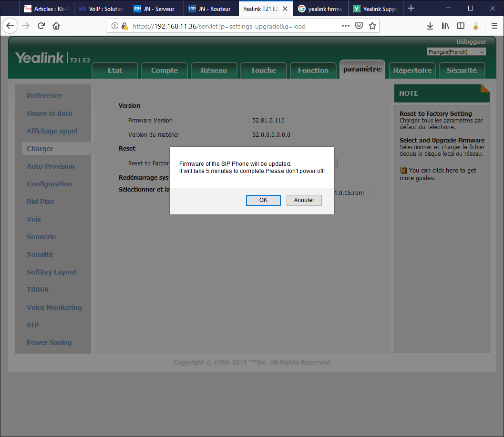
Task: Select Auto Provision in the sidebar
Action: coord(51,166)
